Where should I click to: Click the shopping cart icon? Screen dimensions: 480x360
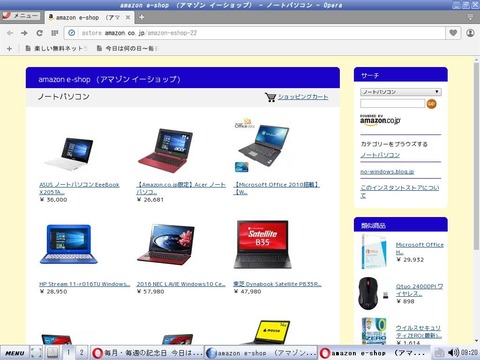point(270,97)
